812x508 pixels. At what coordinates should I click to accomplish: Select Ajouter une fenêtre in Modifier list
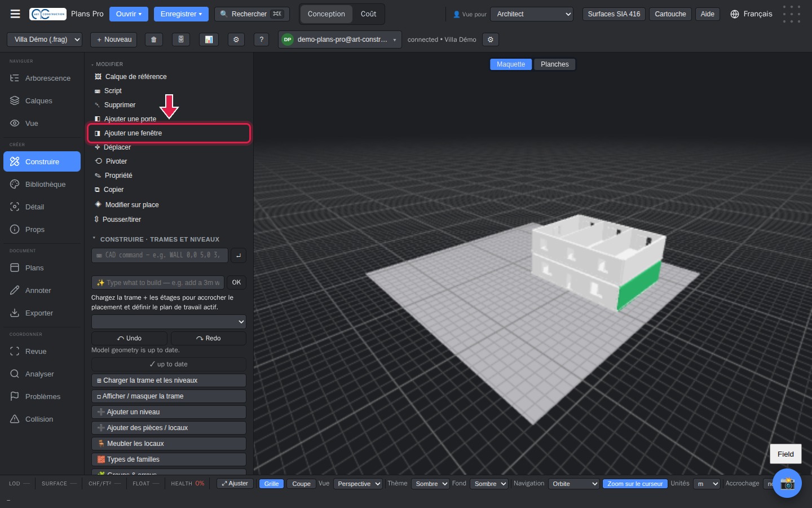tap(169, 133)
